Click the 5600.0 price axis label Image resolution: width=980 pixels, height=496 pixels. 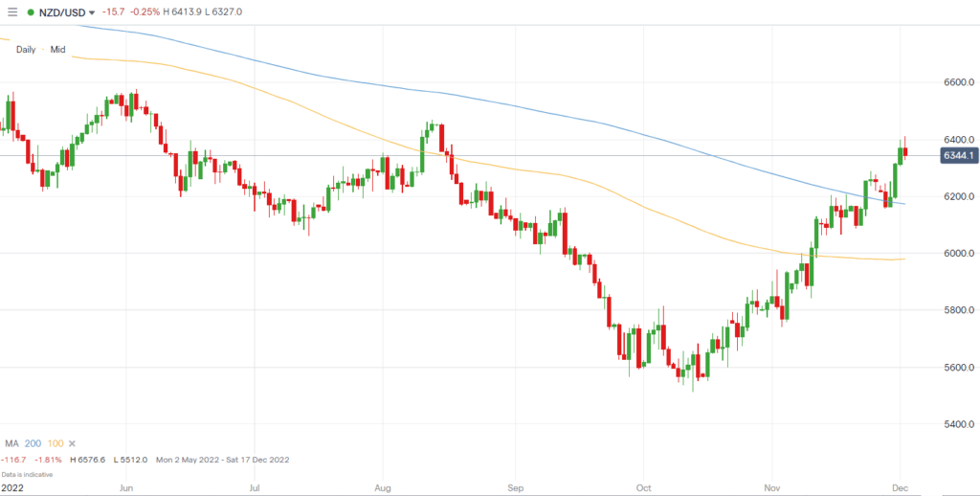(x=959, y=367)
